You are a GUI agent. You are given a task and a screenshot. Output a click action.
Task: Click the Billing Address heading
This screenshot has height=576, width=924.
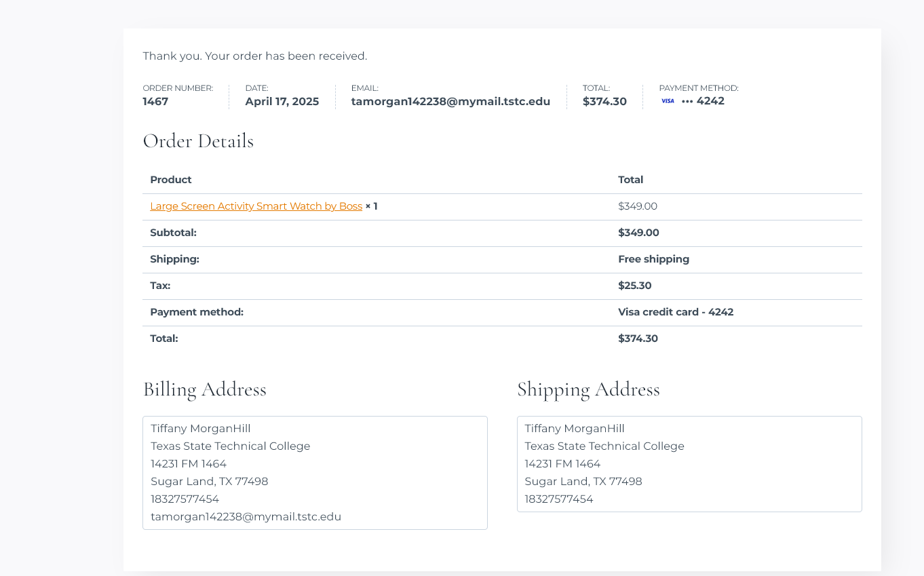click(204, 389)
